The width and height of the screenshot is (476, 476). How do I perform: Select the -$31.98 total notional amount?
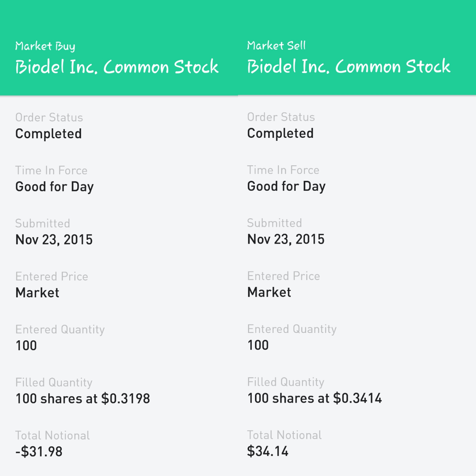point(39,451)
